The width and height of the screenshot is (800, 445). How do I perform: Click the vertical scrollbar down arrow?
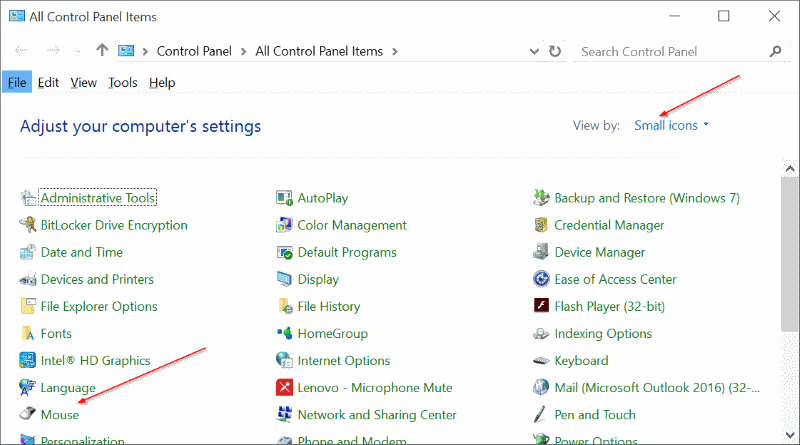coord(791,436)
